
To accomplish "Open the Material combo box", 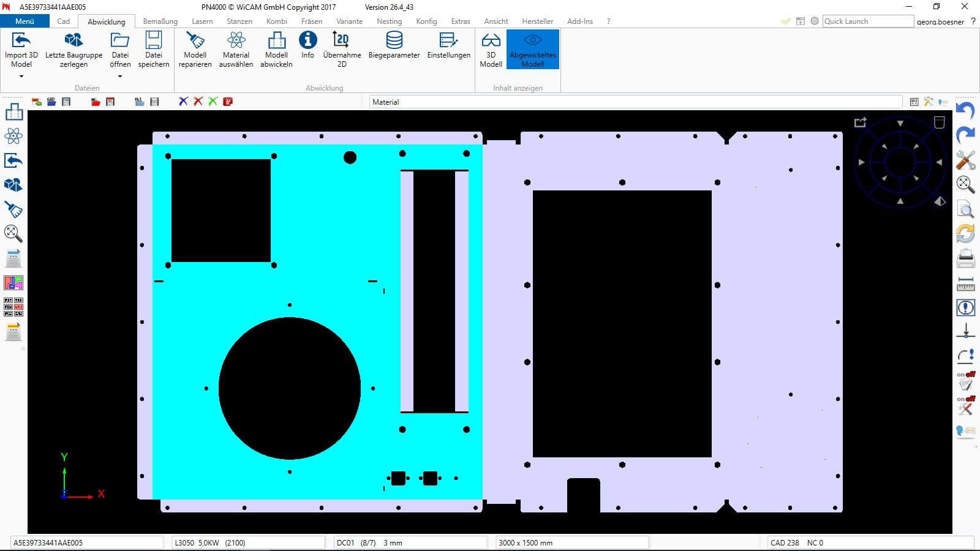I will tap(635, 102).
